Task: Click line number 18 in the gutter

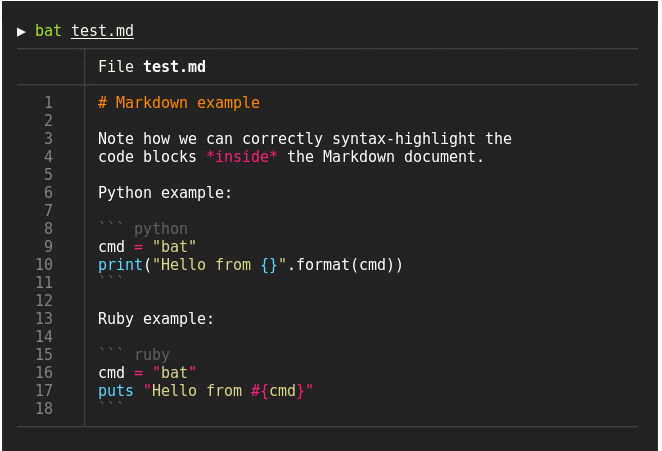Action: point(44,409)
